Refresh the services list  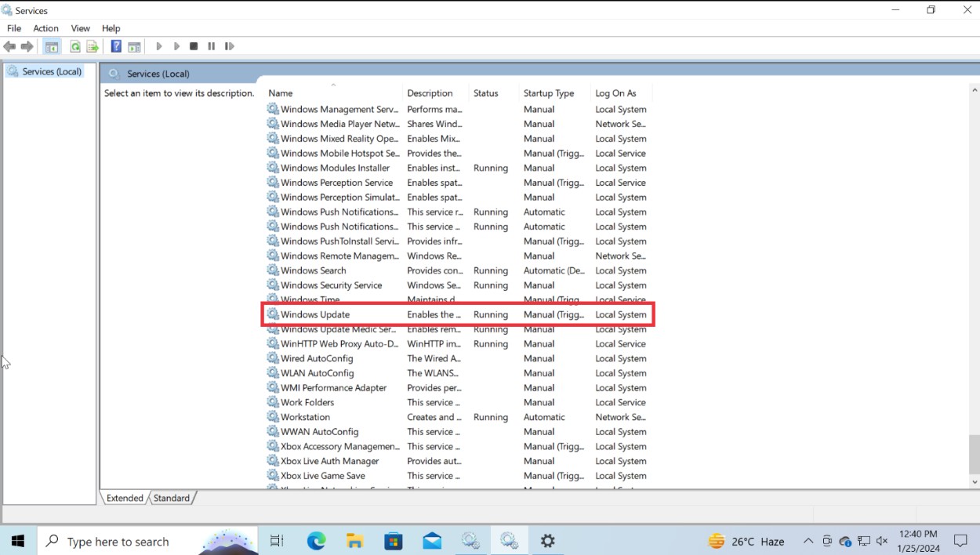tap(74, 46)
